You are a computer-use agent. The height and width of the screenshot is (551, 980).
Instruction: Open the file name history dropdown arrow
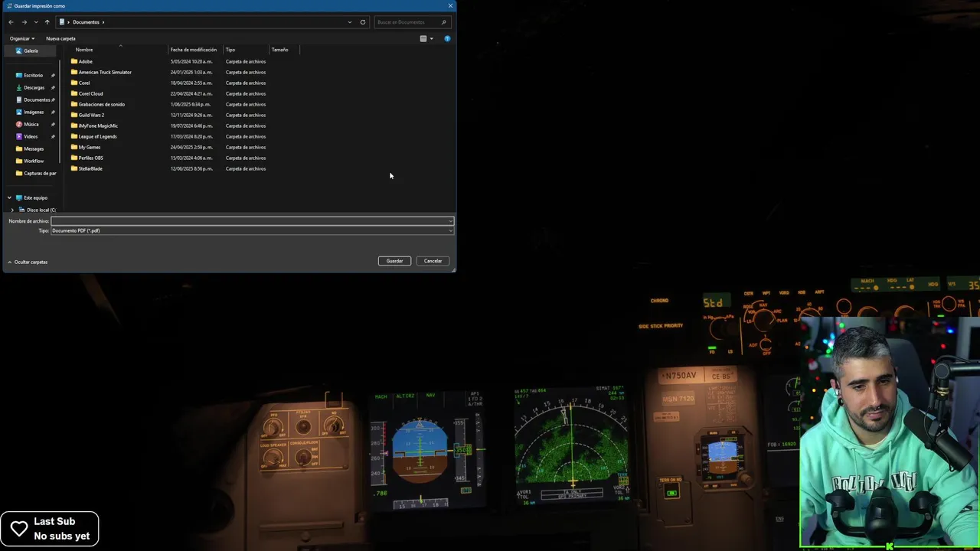pyautogui.click(x=451, y=221)
